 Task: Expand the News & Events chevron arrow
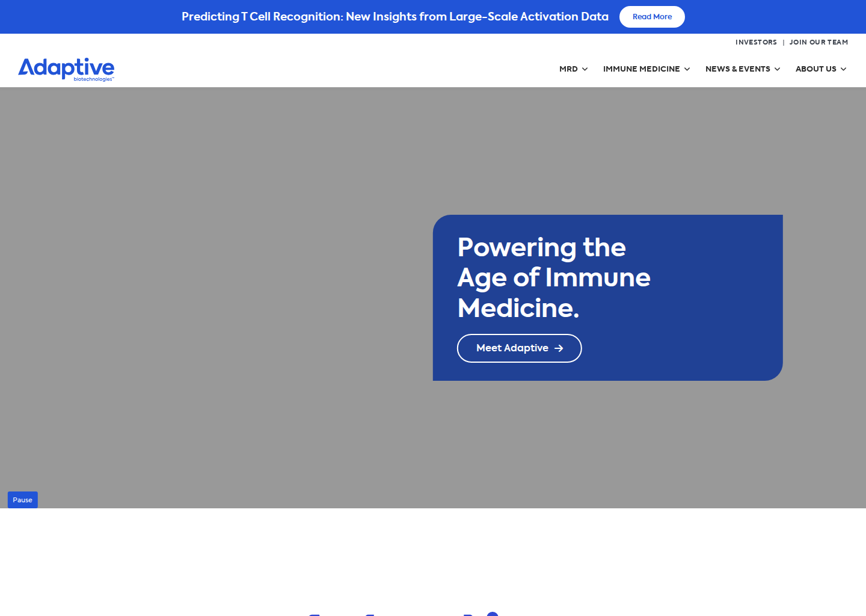[x=777, y=69]
